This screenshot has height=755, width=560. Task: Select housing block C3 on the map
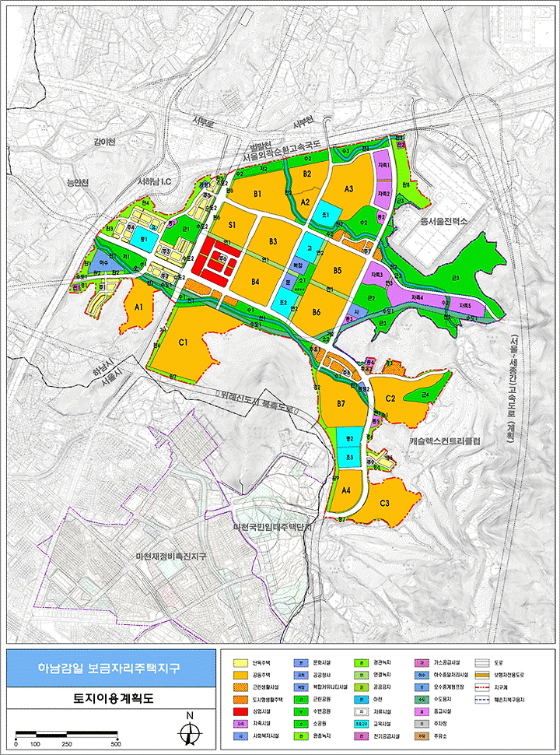pos(384,504)
